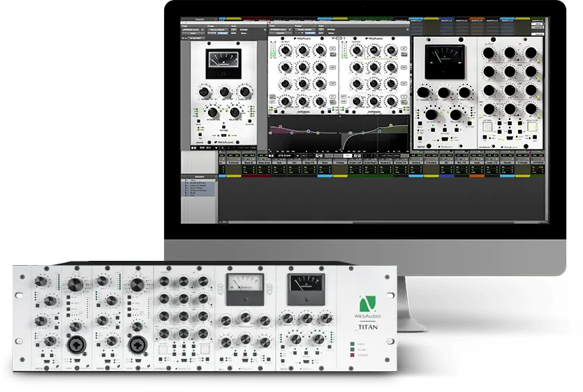Click Compare button in left Dione plugin header
The width and height of the screenshot is (583, 392).
(x=223, y=33)
